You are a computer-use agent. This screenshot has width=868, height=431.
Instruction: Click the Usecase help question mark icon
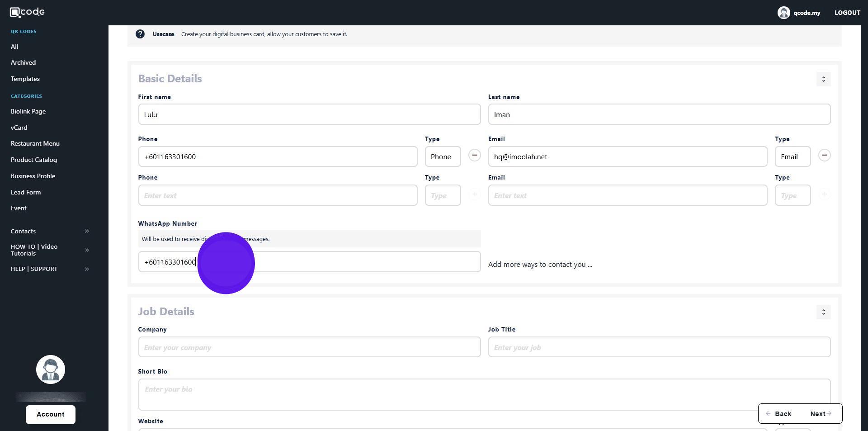[140, 34]
